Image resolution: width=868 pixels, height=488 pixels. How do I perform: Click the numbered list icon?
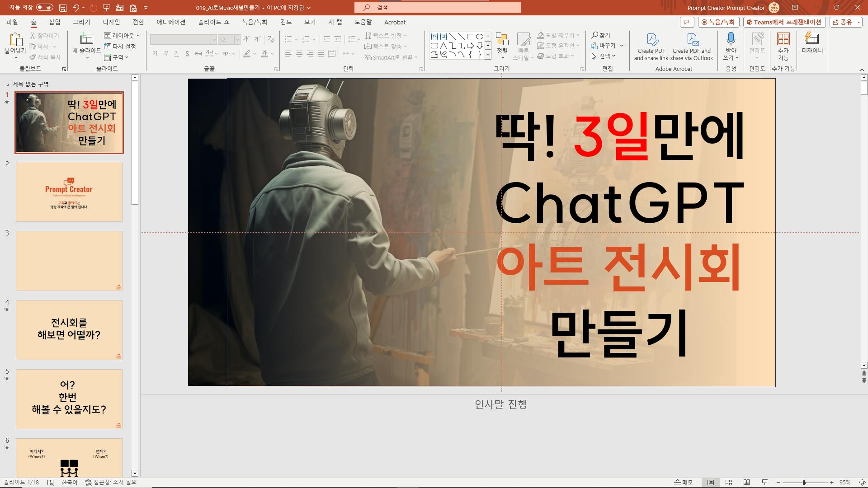point(306,39)
